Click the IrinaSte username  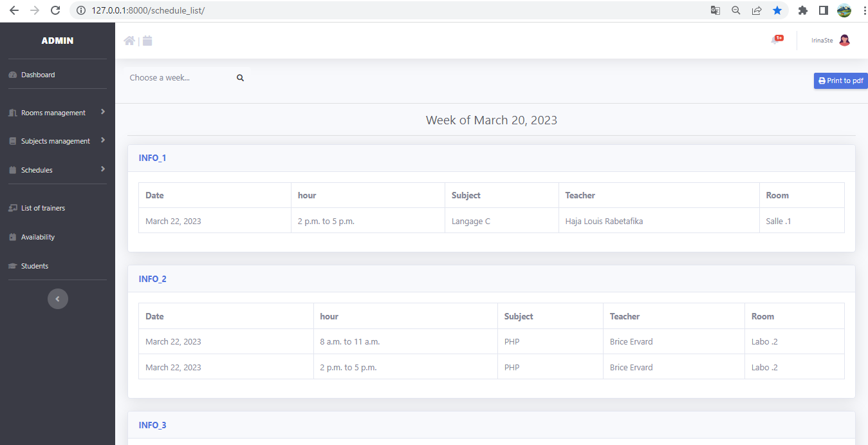[822, 41]
